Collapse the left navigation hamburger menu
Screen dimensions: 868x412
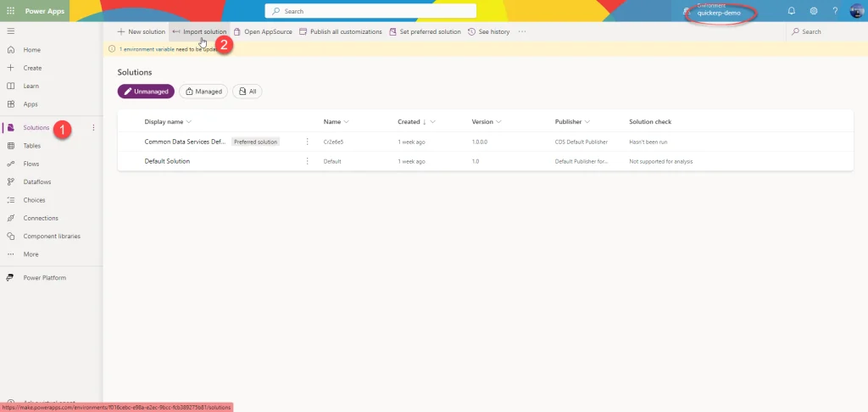pyautogui.click(x=10, y=31)
